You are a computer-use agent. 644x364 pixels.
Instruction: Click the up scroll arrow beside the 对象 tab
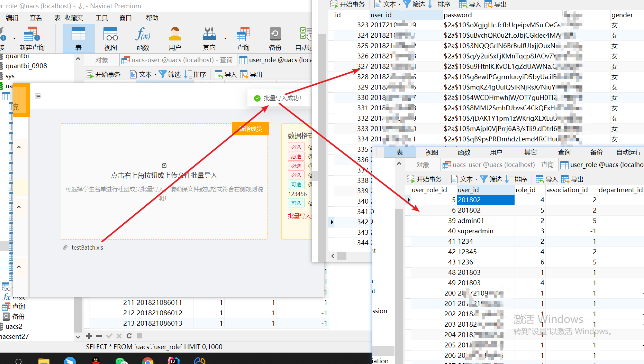78,59
